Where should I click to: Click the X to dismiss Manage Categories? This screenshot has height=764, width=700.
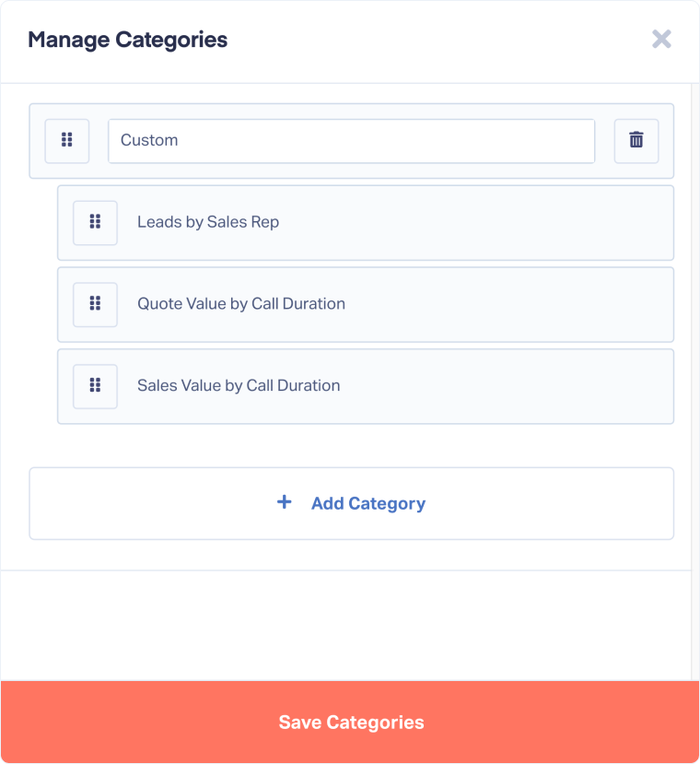point(661,39)
